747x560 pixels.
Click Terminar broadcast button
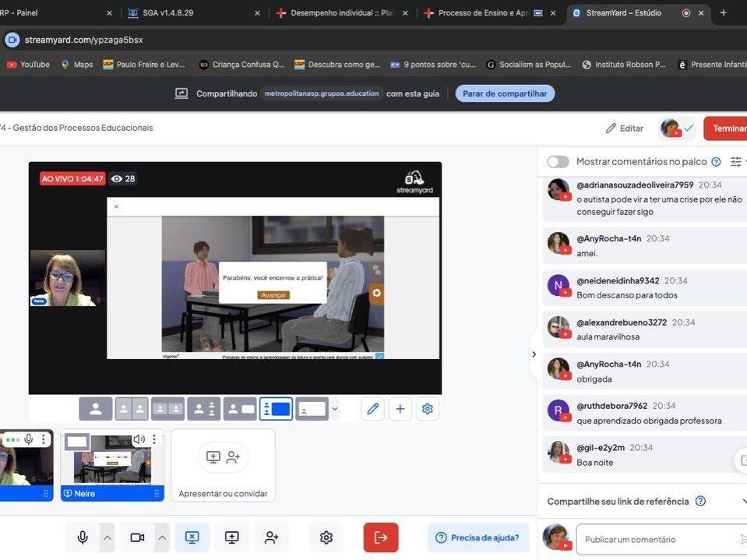tap(727, 129)
